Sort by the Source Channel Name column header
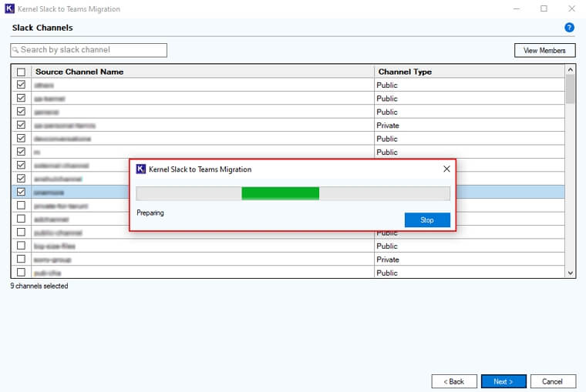 [203, 72]
